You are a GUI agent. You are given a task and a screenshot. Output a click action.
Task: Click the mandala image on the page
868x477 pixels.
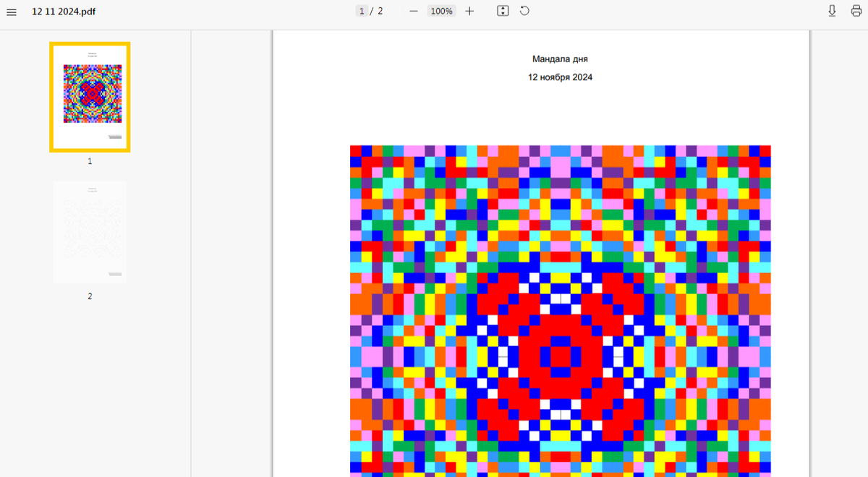[561, 311]
